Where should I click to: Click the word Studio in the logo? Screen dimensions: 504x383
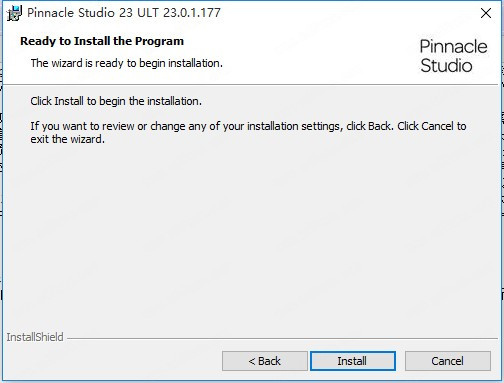[446, 65]
